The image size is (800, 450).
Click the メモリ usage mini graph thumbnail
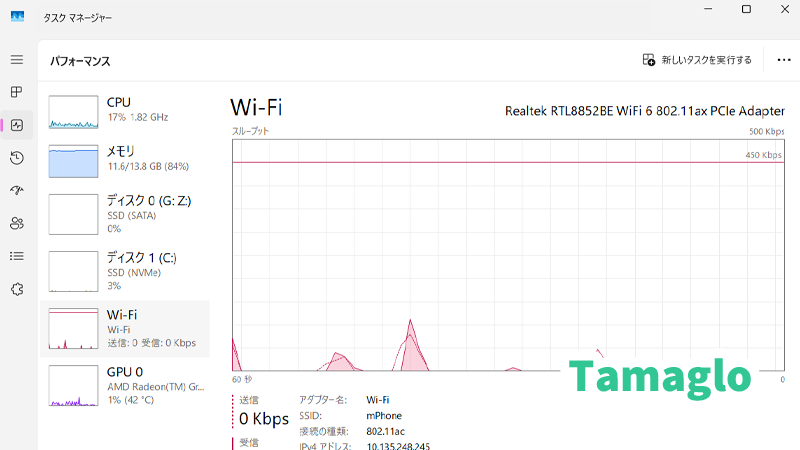(75, 160)
